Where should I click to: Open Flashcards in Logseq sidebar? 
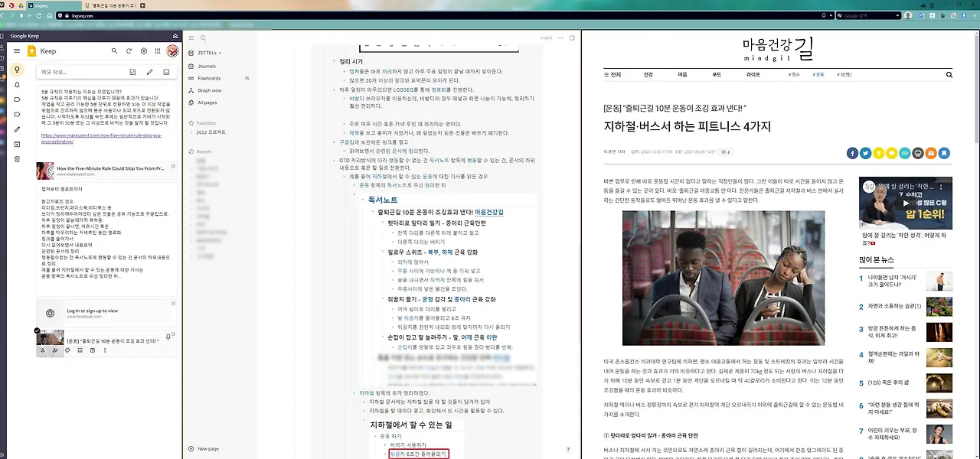tap(220, 78)
